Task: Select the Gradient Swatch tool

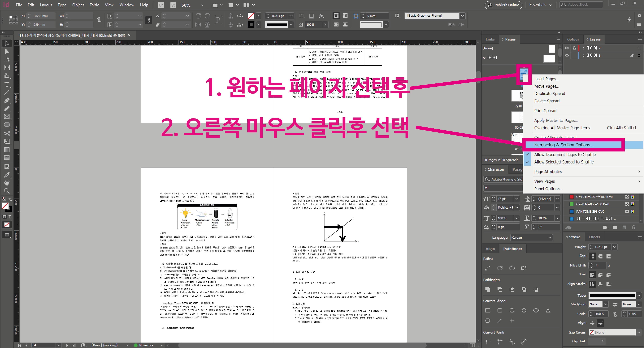Action: pyautogui.click(x=7, y=150)
